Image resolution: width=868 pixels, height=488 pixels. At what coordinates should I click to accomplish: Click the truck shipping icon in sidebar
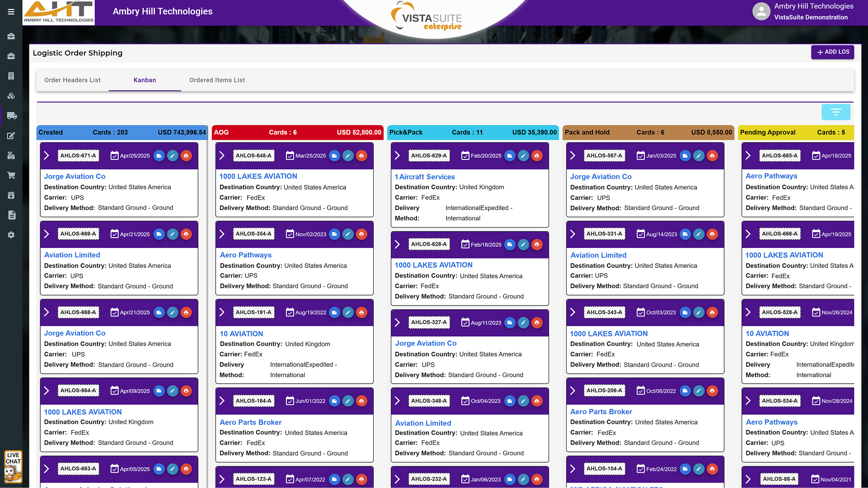[11, 116]
